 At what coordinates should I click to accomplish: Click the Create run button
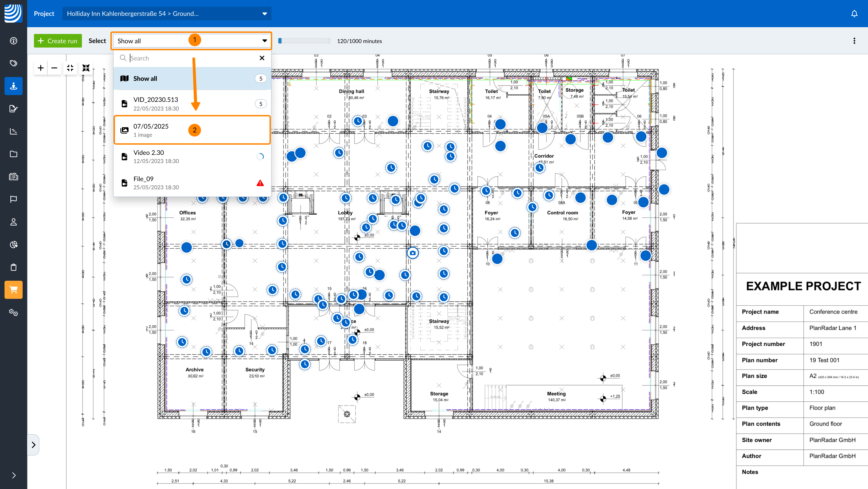pos(58,41)
